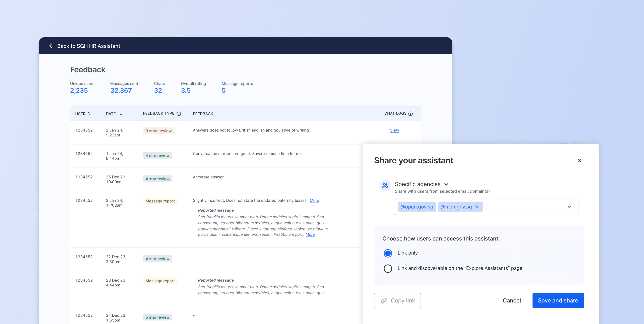Image resolution: width=644 pixels, height=324 pixels.
Task: Open the email domain selector chevron
Action: [570, 206]
